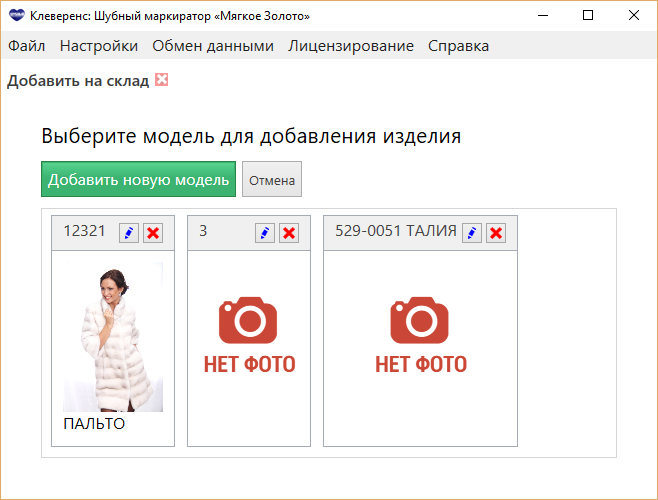Select model 3 no-photo placeholder
658x500 pixels.
[249, 335]
